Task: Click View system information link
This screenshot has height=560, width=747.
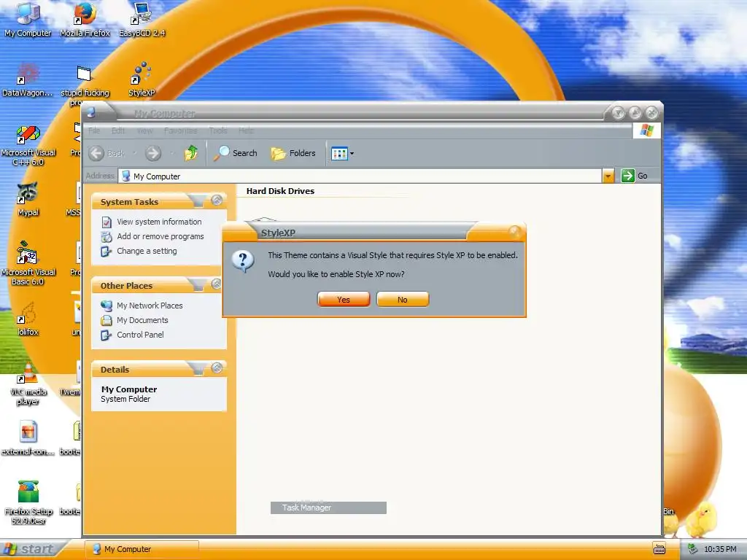Action: coord(159,222)
